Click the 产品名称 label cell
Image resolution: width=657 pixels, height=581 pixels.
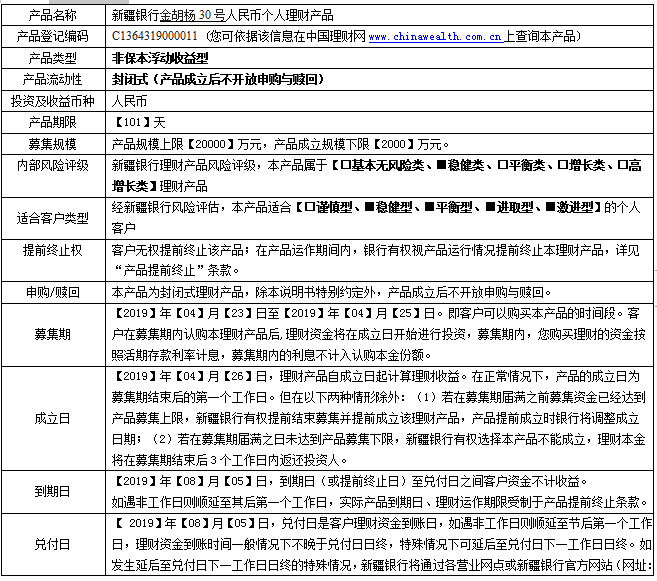click(x=53, y=15)
